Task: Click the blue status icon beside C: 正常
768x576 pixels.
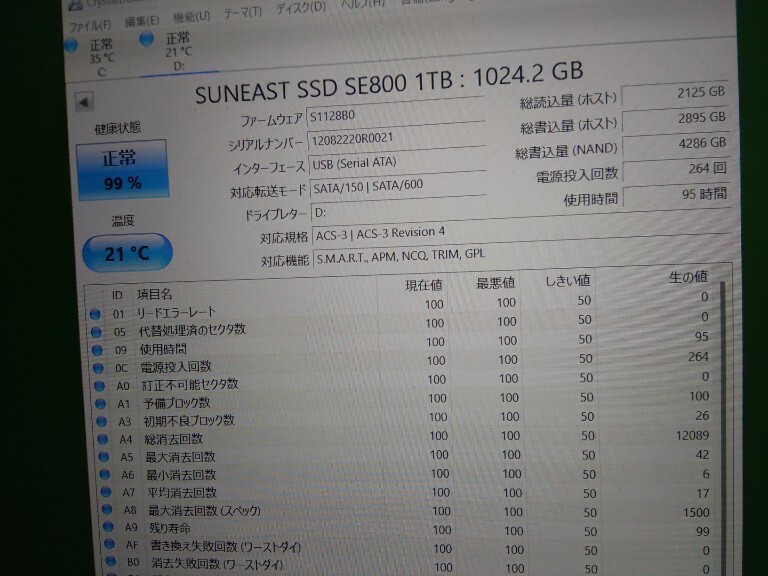Action: click(x=72, y=46)
